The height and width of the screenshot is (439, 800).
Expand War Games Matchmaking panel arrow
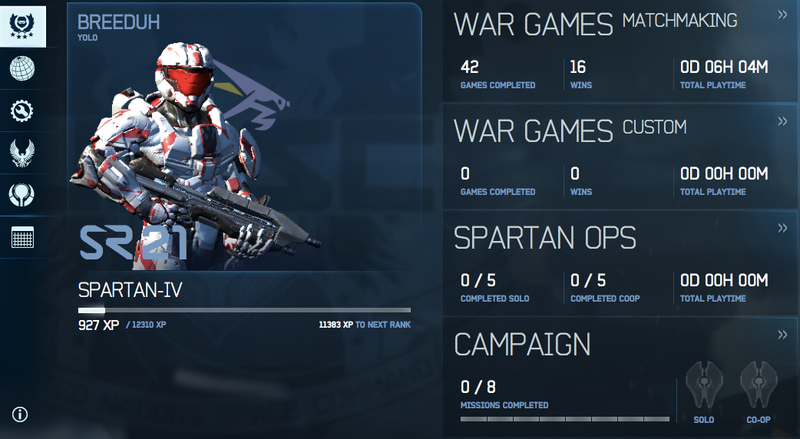[783, 15]
